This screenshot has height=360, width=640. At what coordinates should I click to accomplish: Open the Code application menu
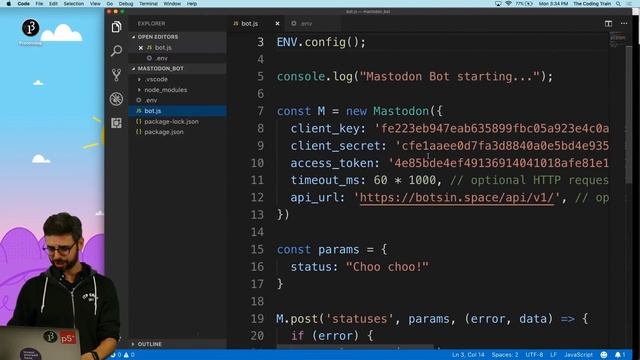(23, 4)
